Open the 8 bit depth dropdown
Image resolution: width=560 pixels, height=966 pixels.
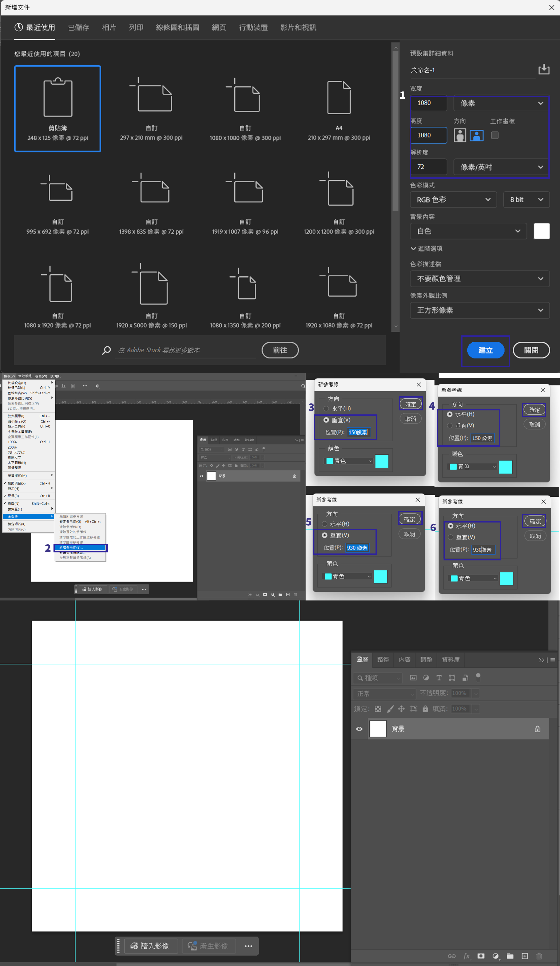526,199
